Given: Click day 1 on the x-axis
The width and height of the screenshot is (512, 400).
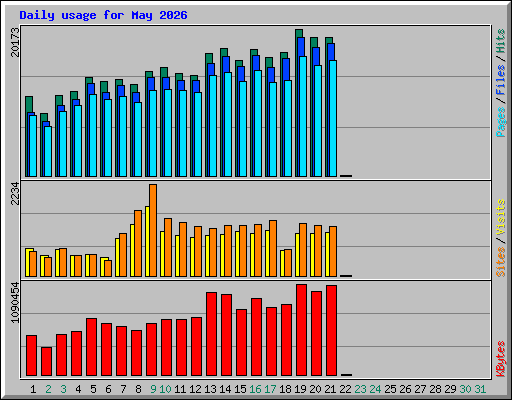Looking at the screenshot, I should click(x=33, y=389).
